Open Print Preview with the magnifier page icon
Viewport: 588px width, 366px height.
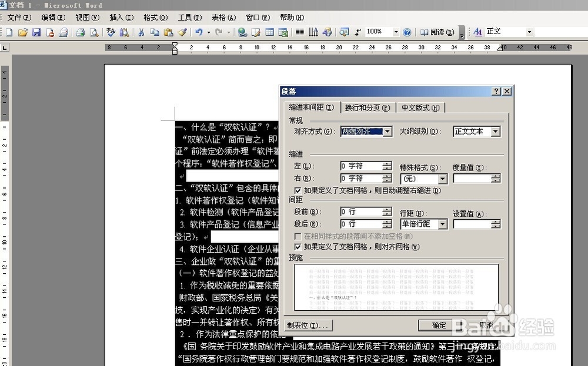pos(93,32)
